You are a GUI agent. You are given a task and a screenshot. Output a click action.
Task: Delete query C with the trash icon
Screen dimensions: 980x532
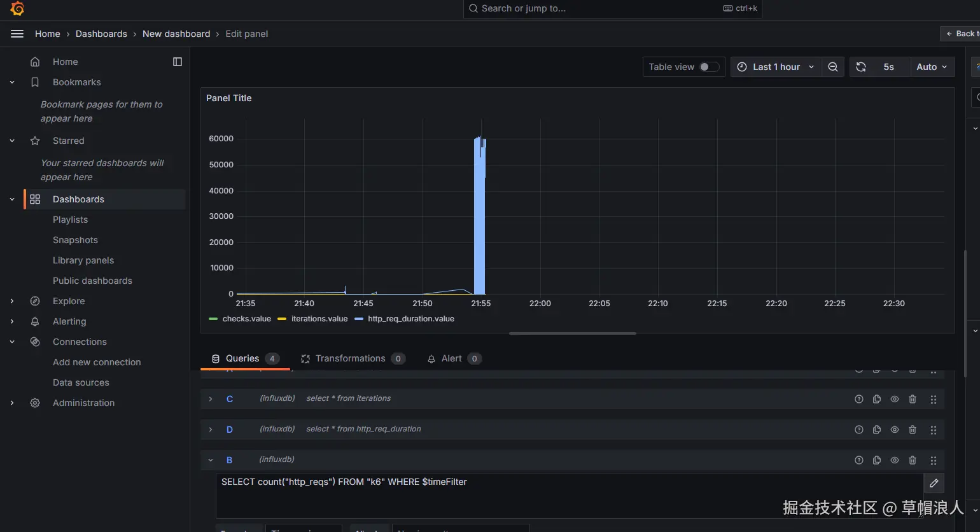(x=913, y=399)
